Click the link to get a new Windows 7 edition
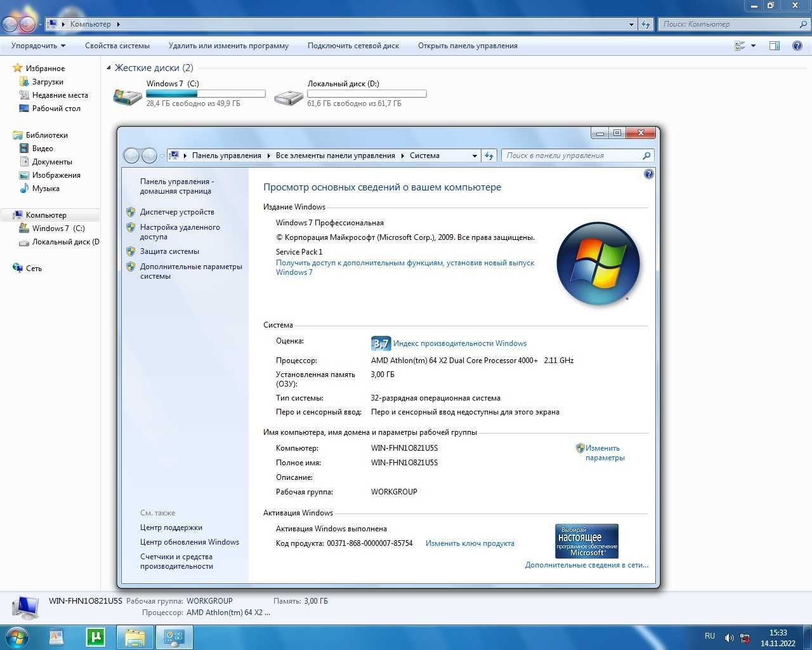 click(405, 267)
